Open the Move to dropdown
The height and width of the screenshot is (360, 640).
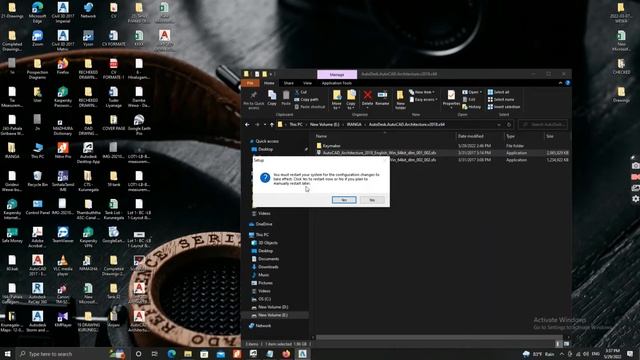point(337,100)
